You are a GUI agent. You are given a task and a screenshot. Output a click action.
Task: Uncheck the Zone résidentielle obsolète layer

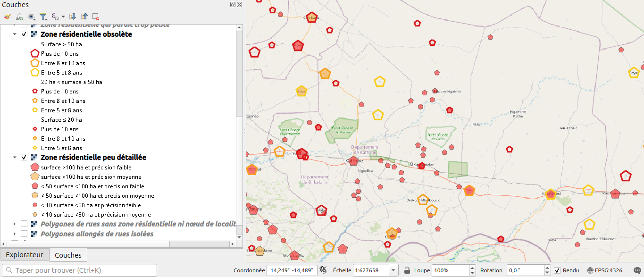(x=24, y=34)
